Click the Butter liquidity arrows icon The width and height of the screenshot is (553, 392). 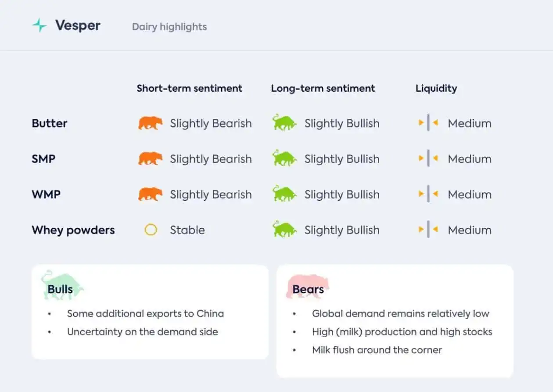(428, 123)
